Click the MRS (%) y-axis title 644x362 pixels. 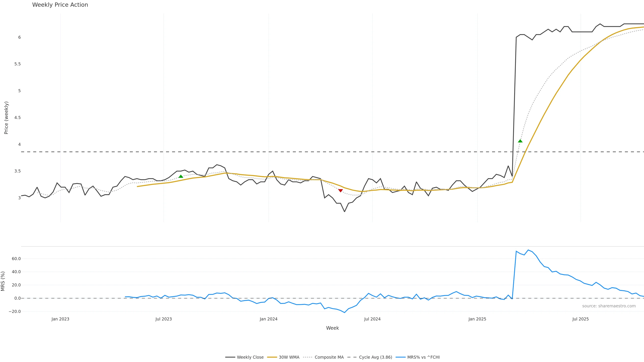pos(3,281)
